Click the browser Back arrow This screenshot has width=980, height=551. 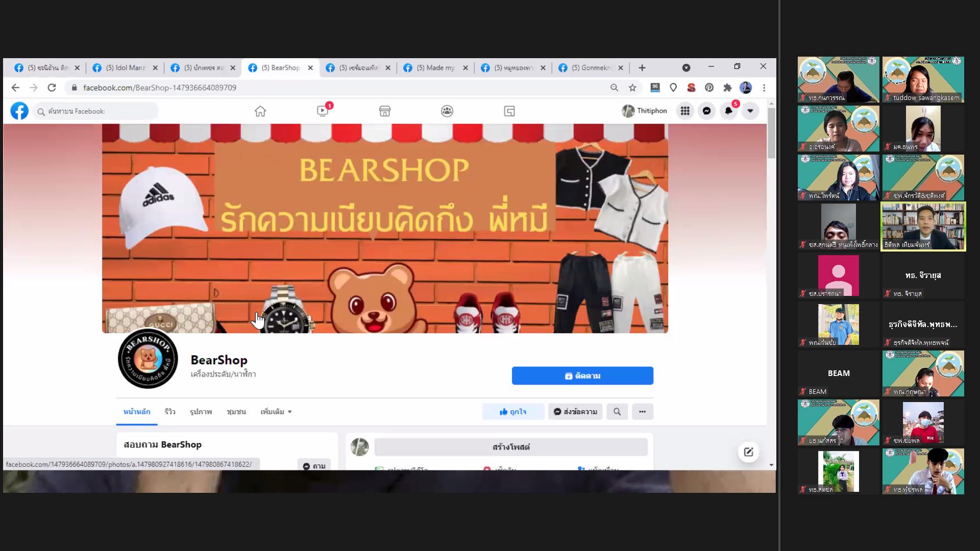[15, 88]
